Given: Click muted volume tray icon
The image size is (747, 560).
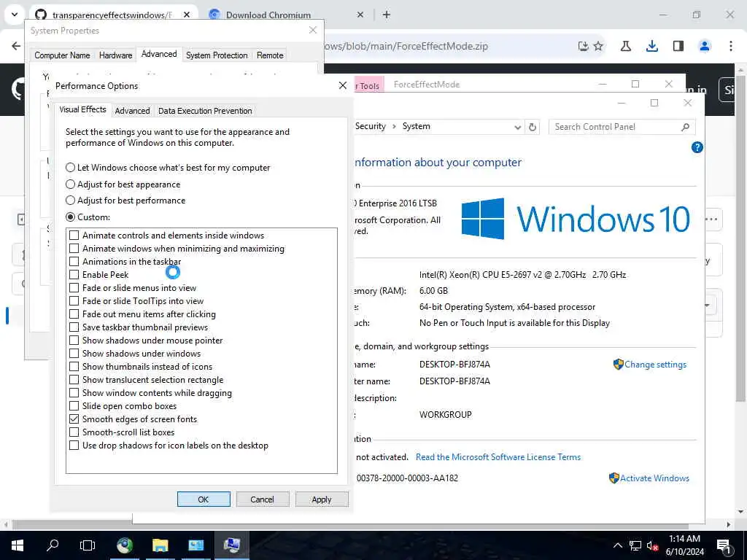Looking at the screenshot, I should (x=652, y=545).
